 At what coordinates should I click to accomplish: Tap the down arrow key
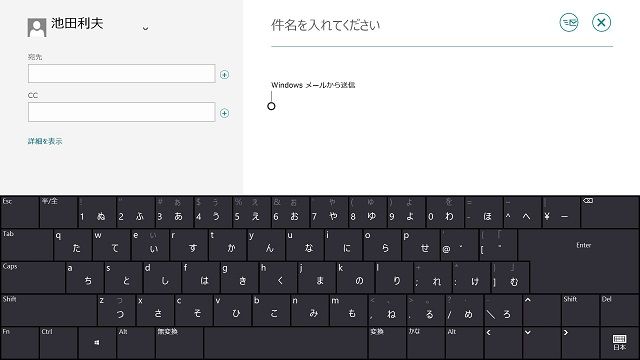(541, 343)
